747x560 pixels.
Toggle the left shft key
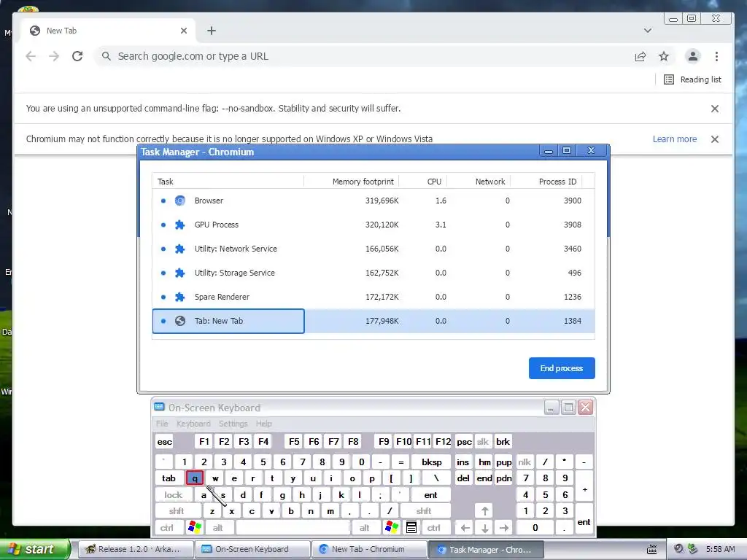177,511
